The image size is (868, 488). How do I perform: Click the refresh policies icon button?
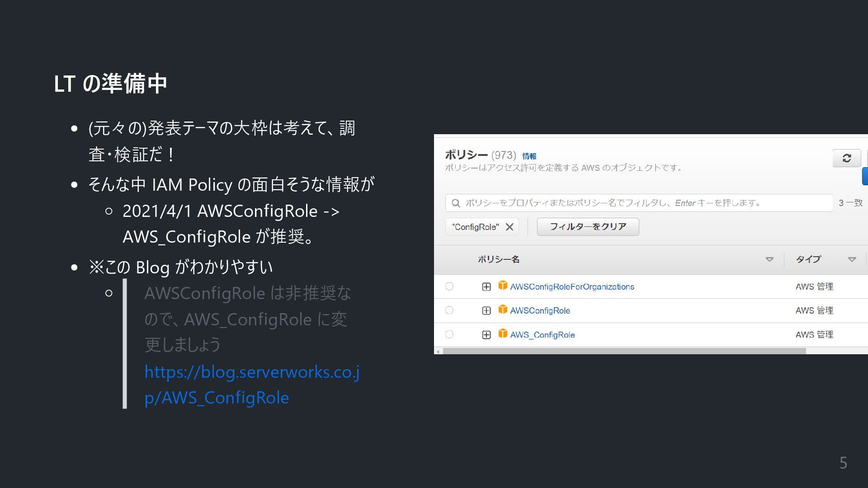tap(846, 158)
